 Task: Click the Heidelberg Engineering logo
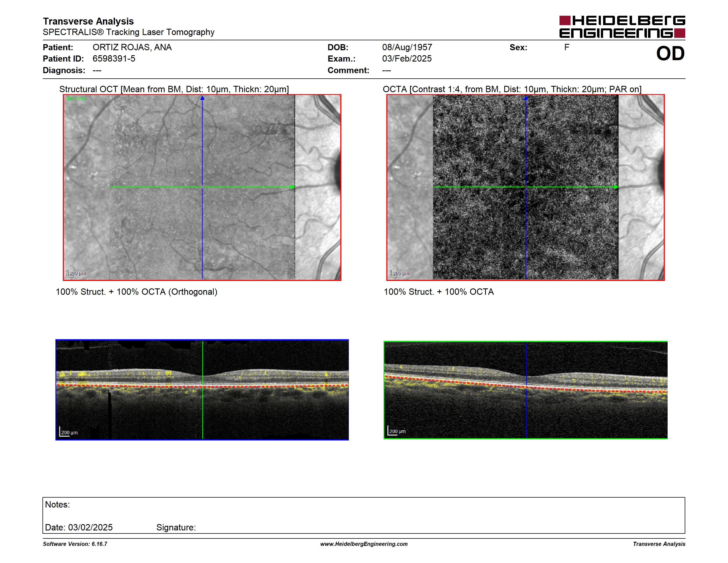point(622,27)
